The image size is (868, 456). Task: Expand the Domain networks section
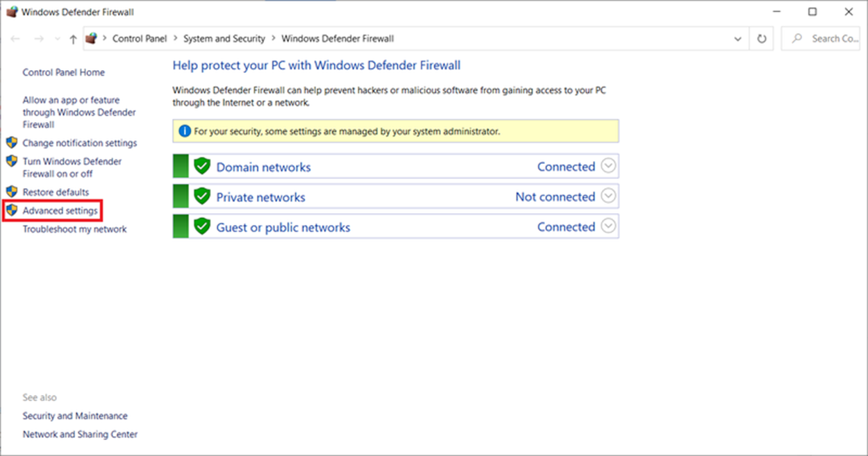pyautogui.click(x=608, y=165)
